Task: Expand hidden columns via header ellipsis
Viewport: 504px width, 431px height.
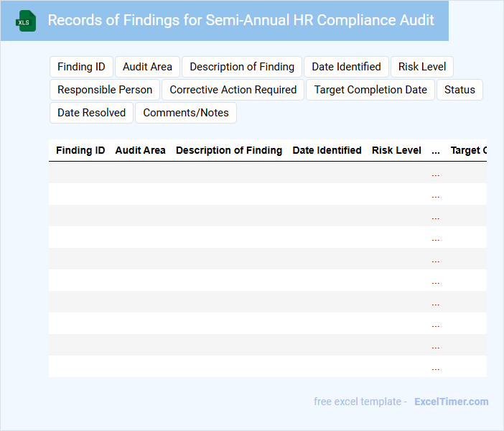Action: click(x=436, y=151)
